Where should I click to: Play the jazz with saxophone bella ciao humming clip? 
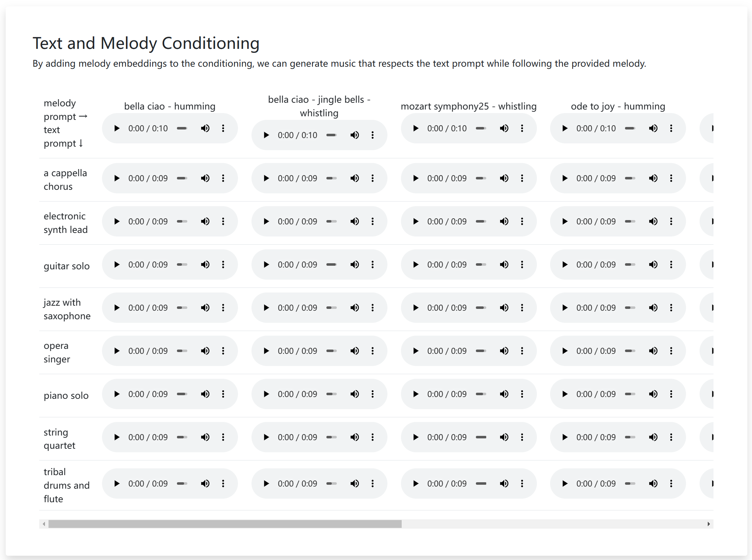click(x=117, y=307)
